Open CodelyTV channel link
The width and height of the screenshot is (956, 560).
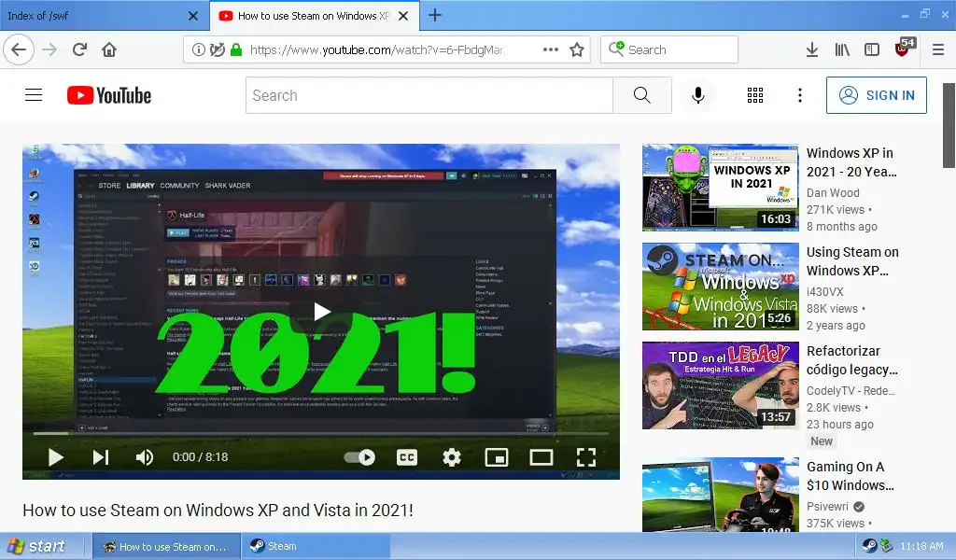tap(851, 390)
